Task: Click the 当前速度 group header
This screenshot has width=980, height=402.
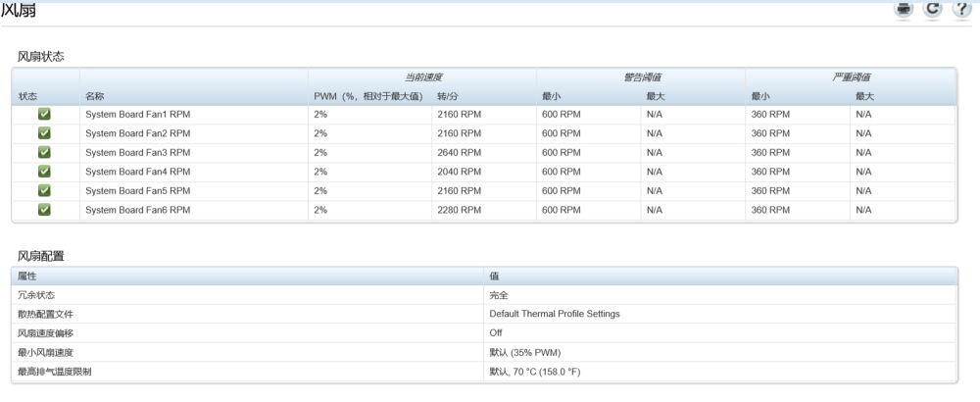Action: point(423,77)
